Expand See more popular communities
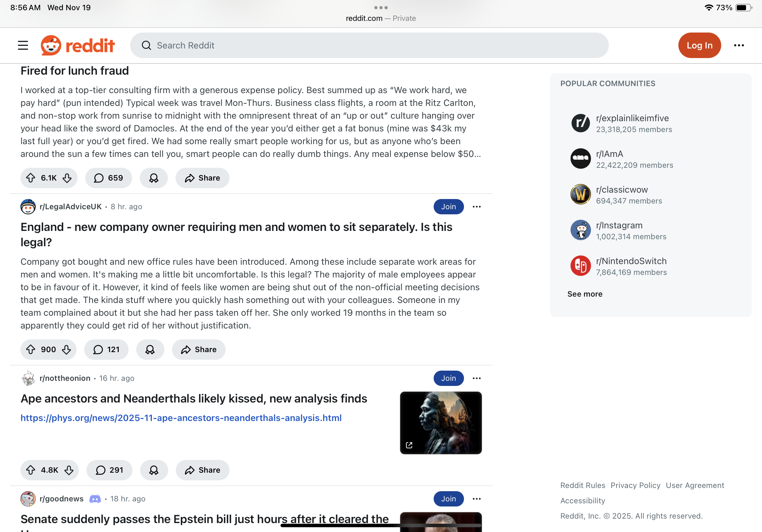 pyautogui.click(x=585, y=294)
